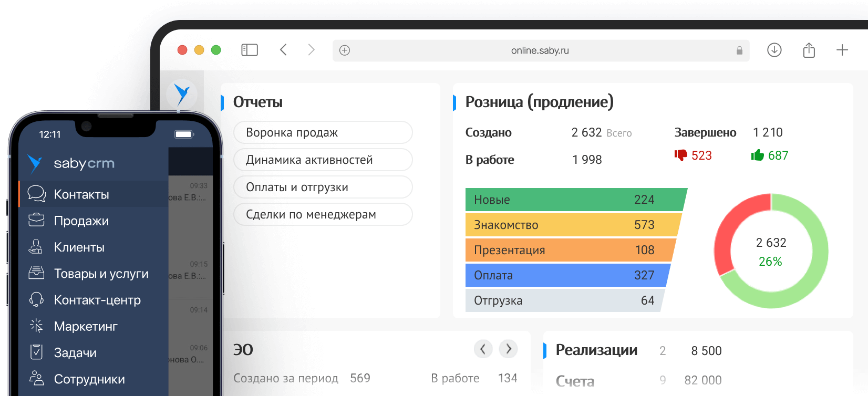Click the green thumbs-up icon
This screenshot has height=396, width=868.
click(757, 155)
